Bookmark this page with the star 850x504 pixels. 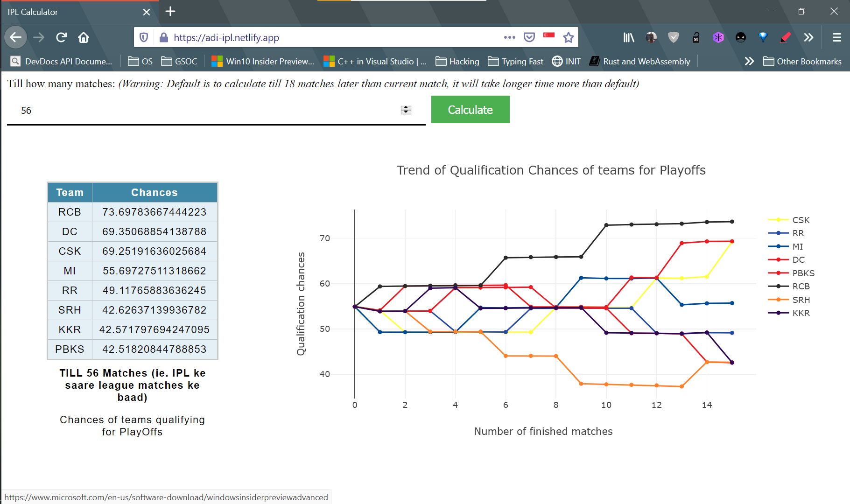pyautogui.click(x=568, y=37)
